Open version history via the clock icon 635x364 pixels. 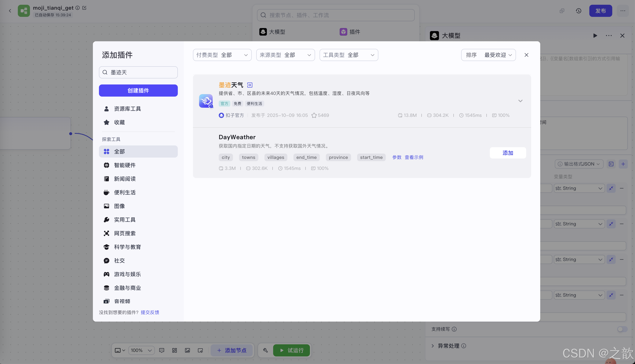point(579,11)
